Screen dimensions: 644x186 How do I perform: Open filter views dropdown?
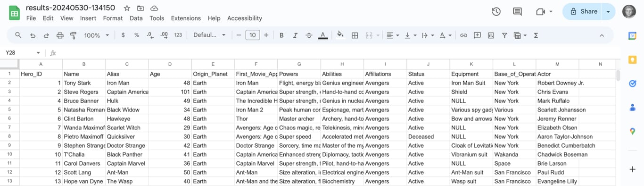520,35
